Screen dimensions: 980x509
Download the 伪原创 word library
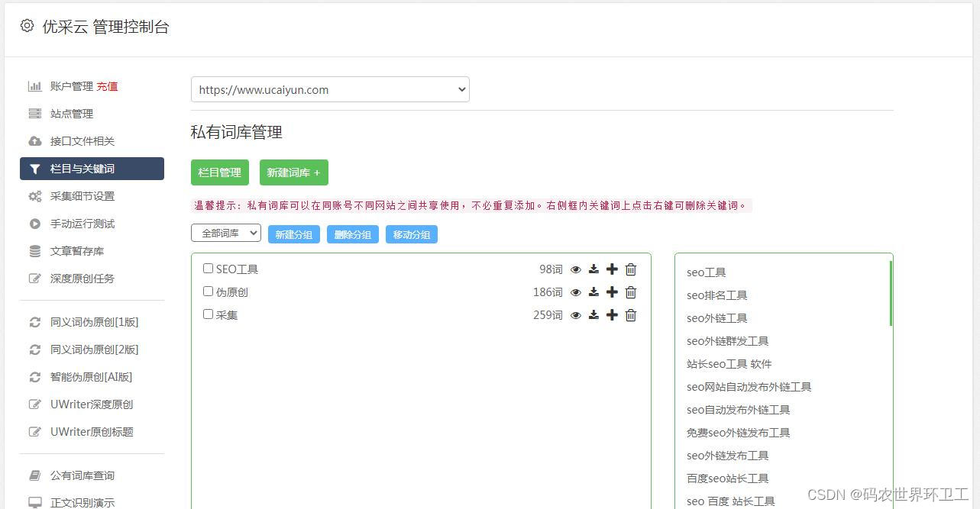pyautogui.click(x=593, y=292)
